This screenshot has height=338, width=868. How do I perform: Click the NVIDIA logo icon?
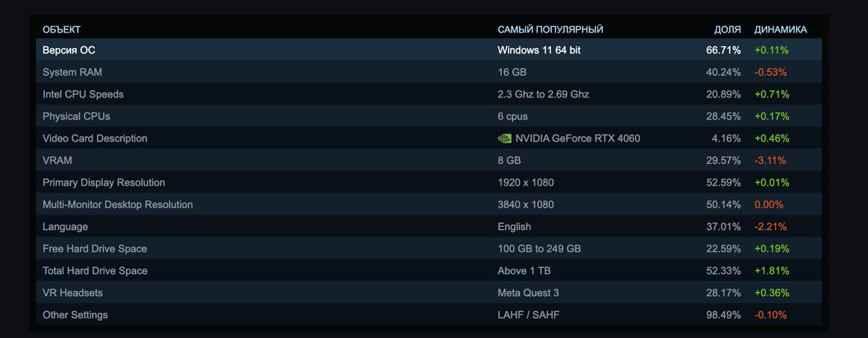click(505, 138)
